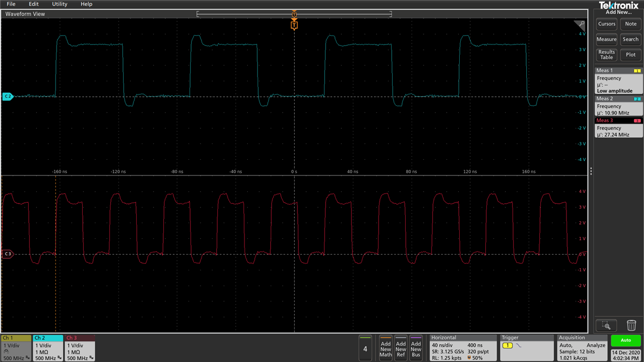Click the 120 ns time axis label
The image size is (644, 362).
pyautogui.click(x=470, y=171)
